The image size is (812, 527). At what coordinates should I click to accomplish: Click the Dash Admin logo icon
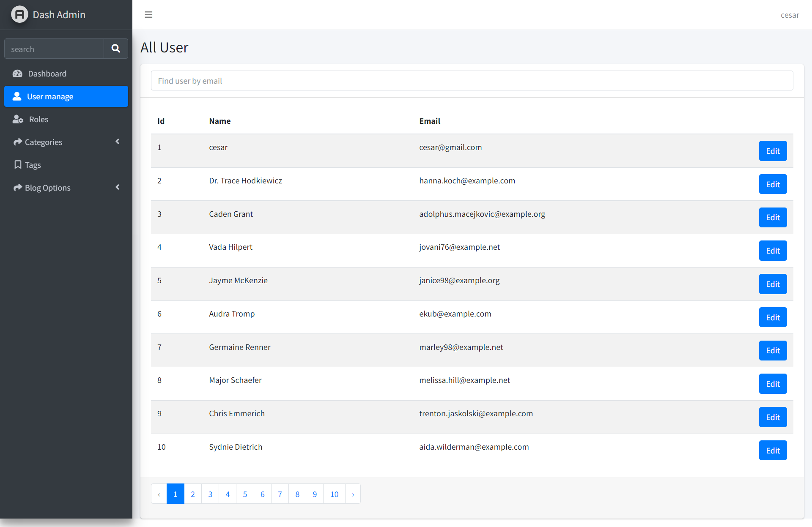(x=19, y=15)
